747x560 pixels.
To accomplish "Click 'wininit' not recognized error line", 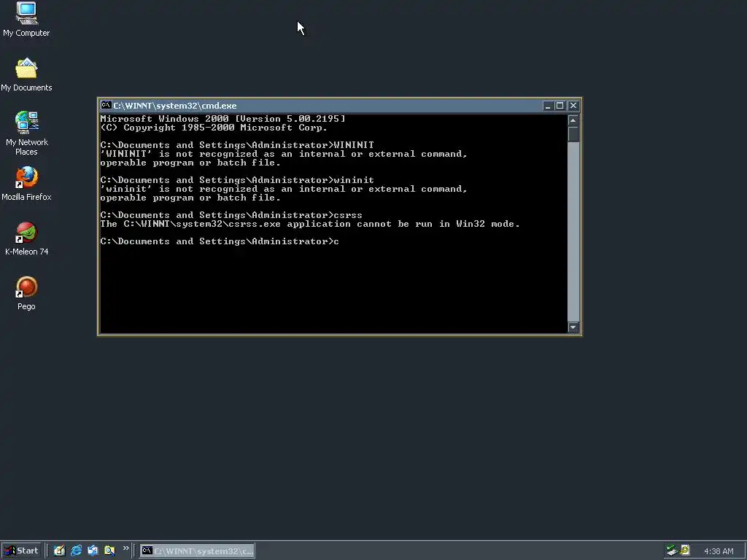I will (284, 193).
